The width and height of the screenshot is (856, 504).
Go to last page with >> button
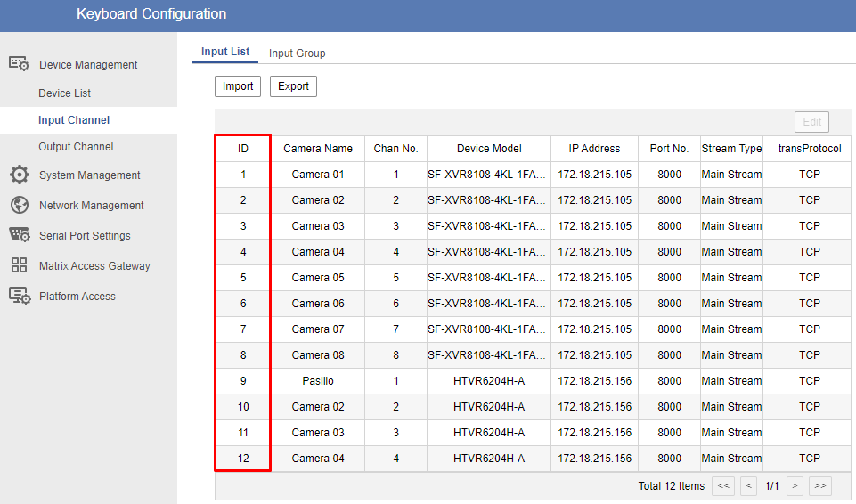820,485
